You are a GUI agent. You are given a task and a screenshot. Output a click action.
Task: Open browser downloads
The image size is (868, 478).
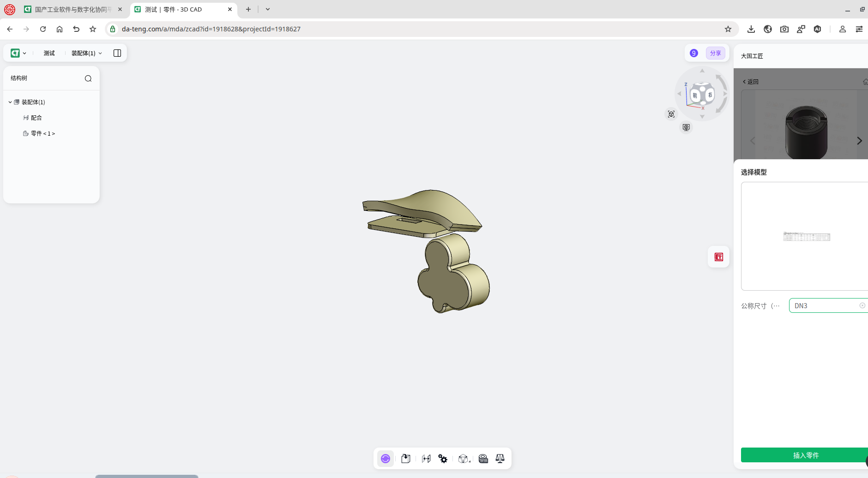(751, 29)
